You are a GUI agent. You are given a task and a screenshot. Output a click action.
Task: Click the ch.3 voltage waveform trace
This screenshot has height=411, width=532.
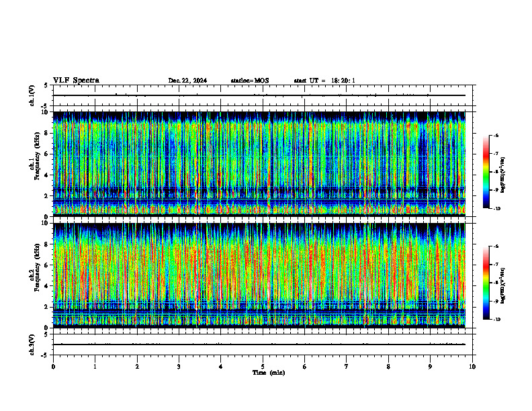(259, 345)
